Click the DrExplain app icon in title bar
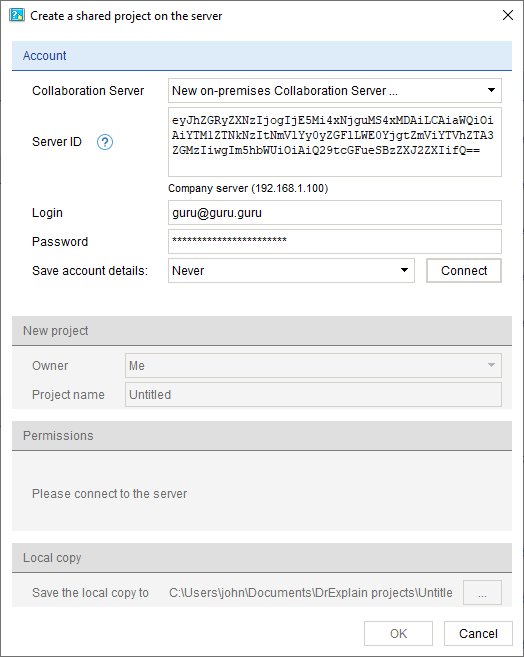The width and height of the screenshot is (524, 657). click(17, 16)
